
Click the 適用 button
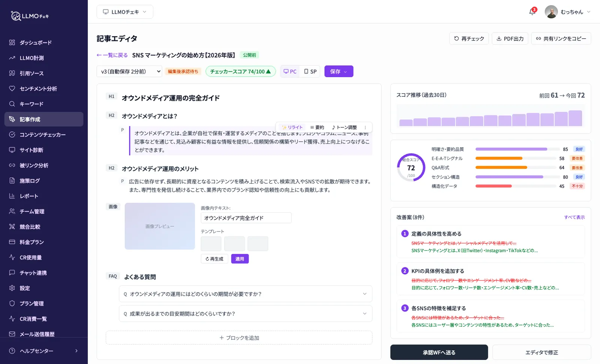tap(240, 259)
